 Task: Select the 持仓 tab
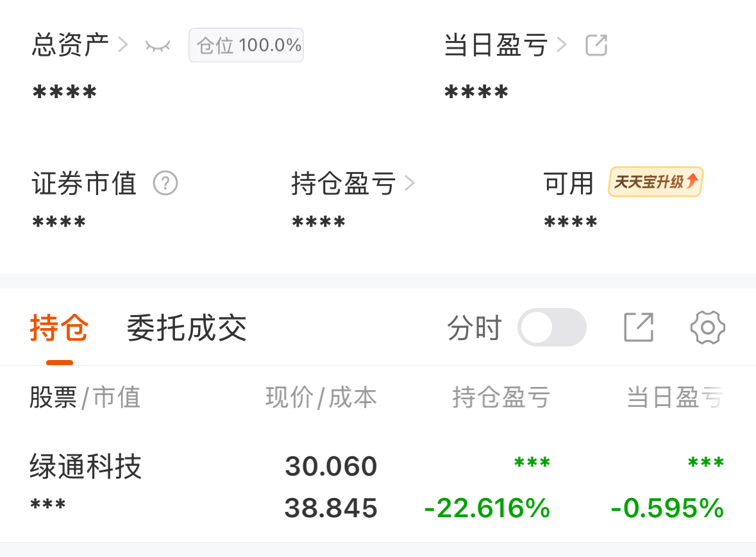59,328
